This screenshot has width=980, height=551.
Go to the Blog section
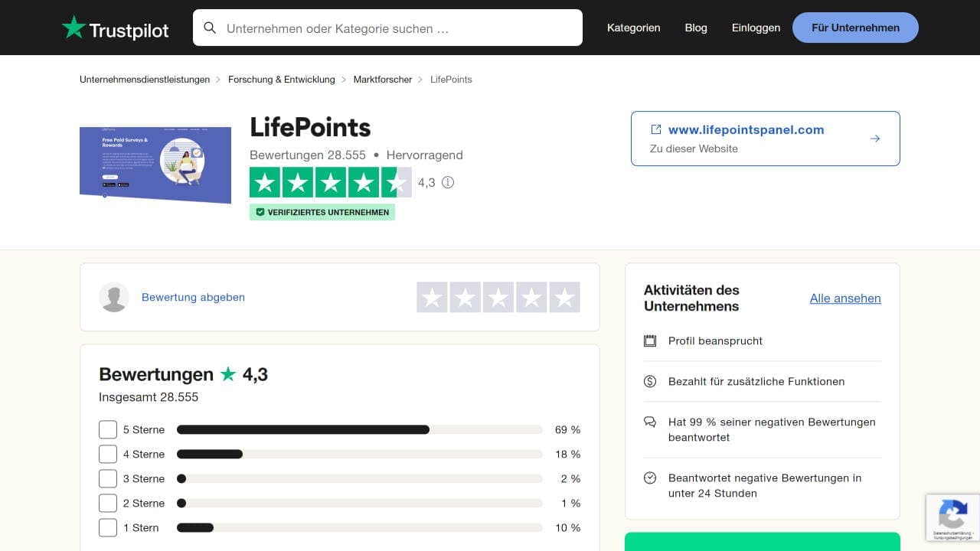click(x=695, y=28)
